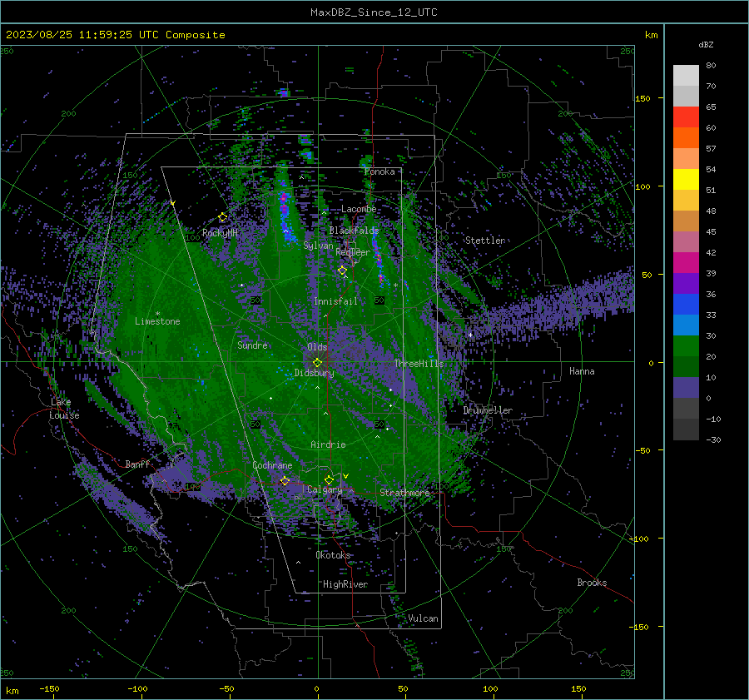
Task: Click the HighRiver label
Action: click(345, 584)
